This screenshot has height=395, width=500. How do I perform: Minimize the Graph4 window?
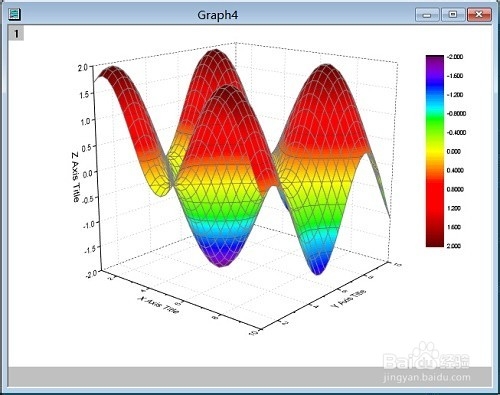coord(427,15)
